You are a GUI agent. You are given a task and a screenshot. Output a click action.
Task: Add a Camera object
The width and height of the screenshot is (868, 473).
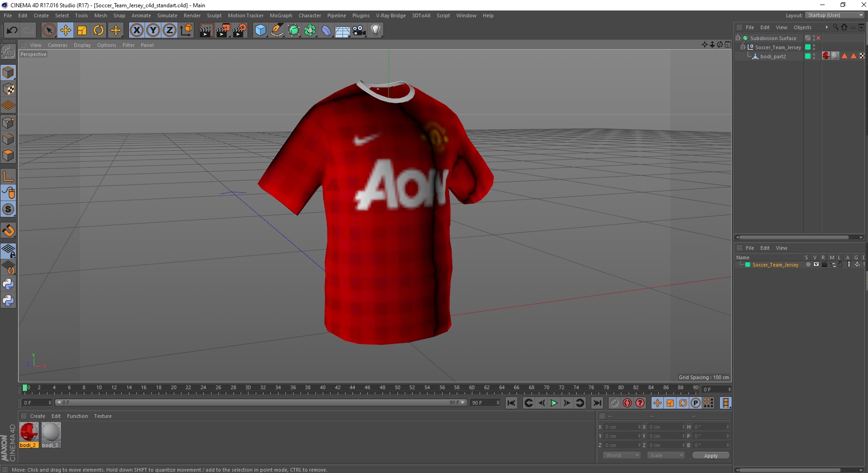pos(359,31)
